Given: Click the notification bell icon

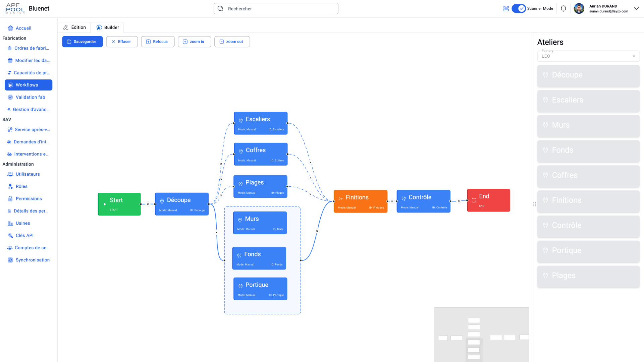Looking at the screenshot, I should [563, 9].
